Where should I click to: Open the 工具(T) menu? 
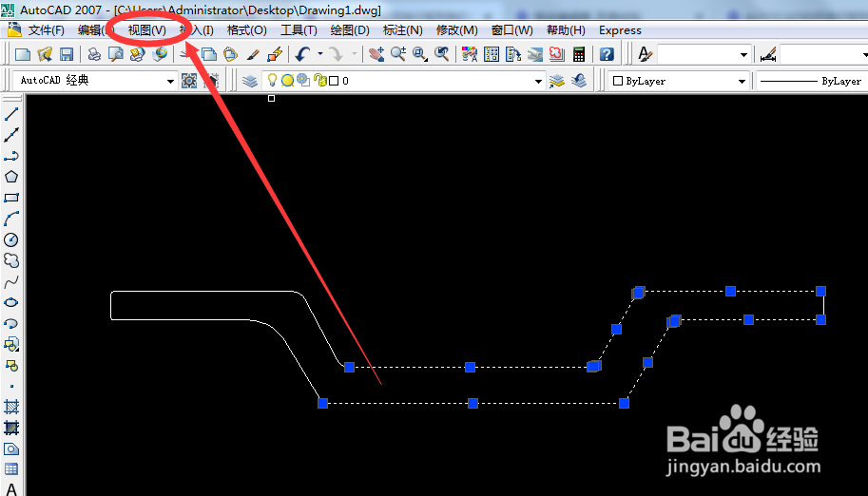299,29
